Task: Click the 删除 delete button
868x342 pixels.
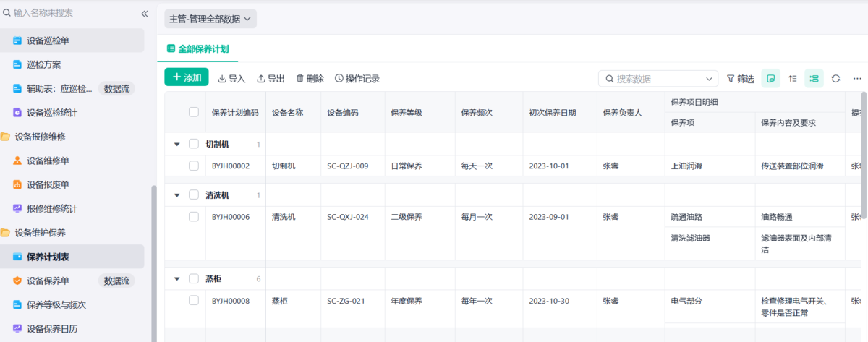Action: click(x=310, y=78)
